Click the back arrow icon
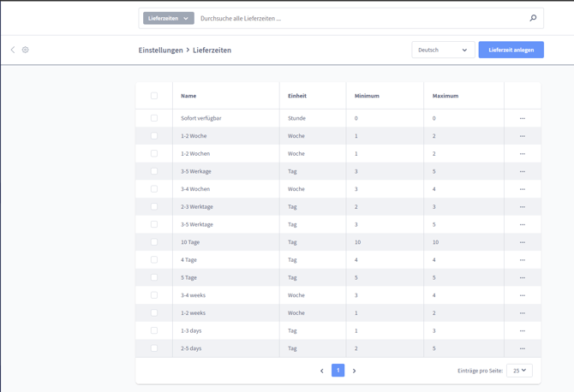 13,50
